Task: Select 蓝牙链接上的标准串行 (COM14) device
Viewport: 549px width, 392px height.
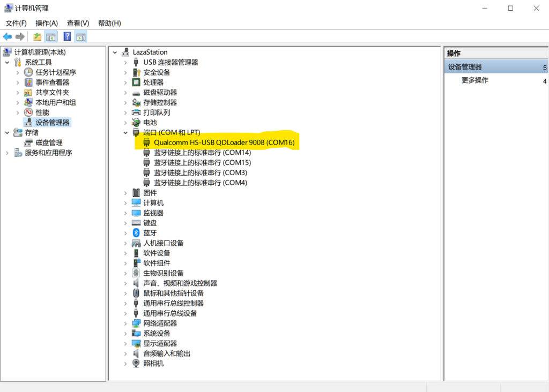Action: point(202,153)
